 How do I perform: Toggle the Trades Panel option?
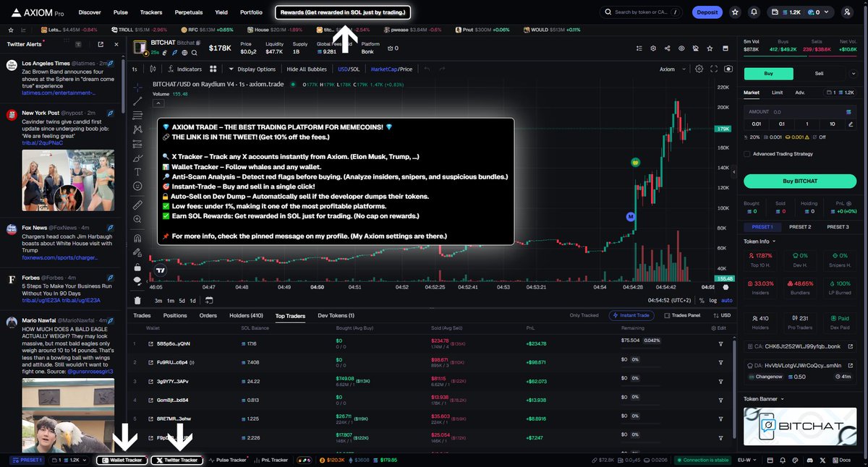[682, 315]
